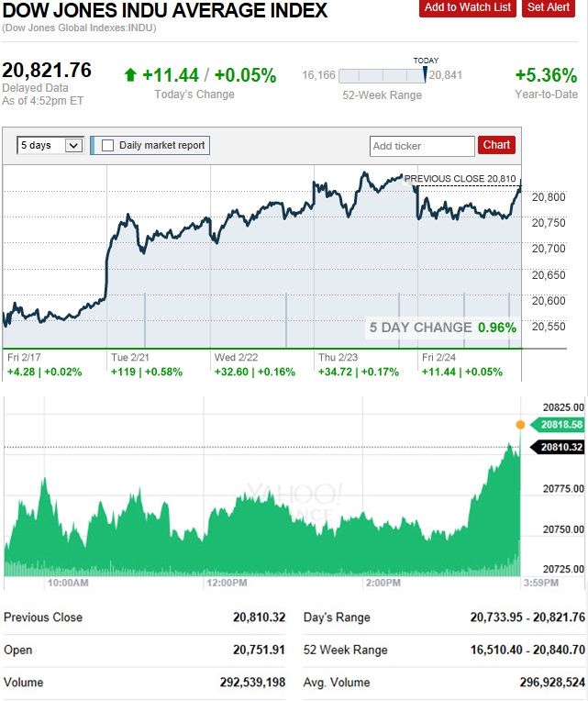Click the green 20818.58 price label
588x701 pixels.
click(557, 425)
